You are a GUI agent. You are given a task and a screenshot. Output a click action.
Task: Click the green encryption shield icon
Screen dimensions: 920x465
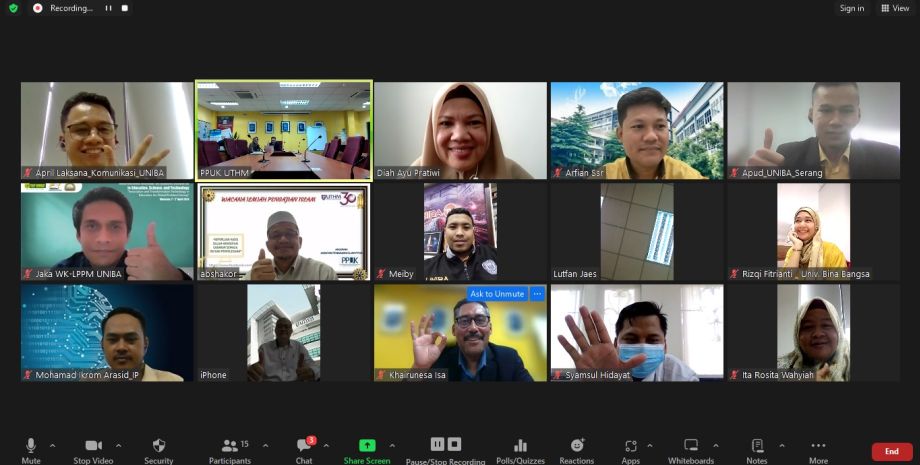click(13, 8)
